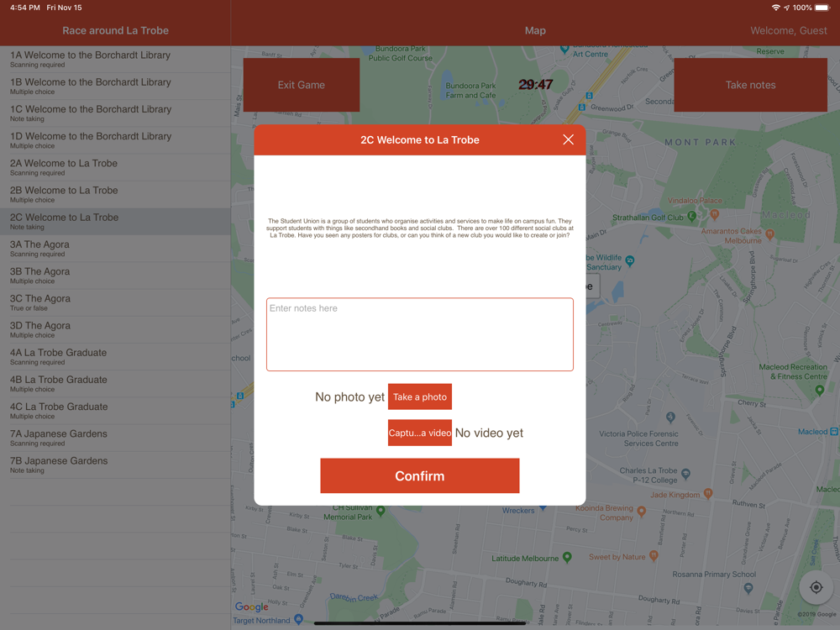Click the CH Sullivan Memorial Park pin
The height and width of the screenshot is (630, 840).
[381, 511]
